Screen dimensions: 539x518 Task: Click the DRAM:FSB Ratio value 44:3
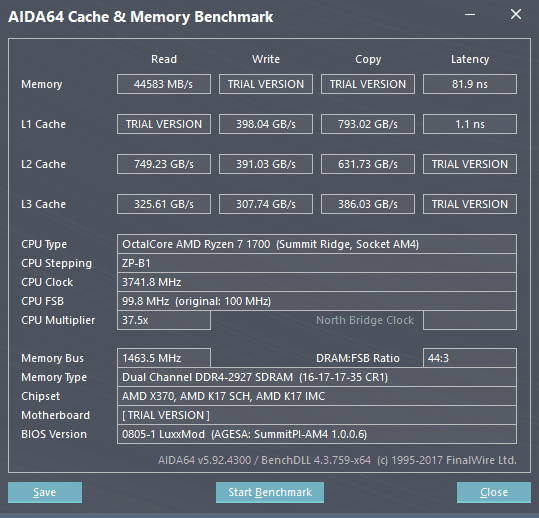coord(470,358)
